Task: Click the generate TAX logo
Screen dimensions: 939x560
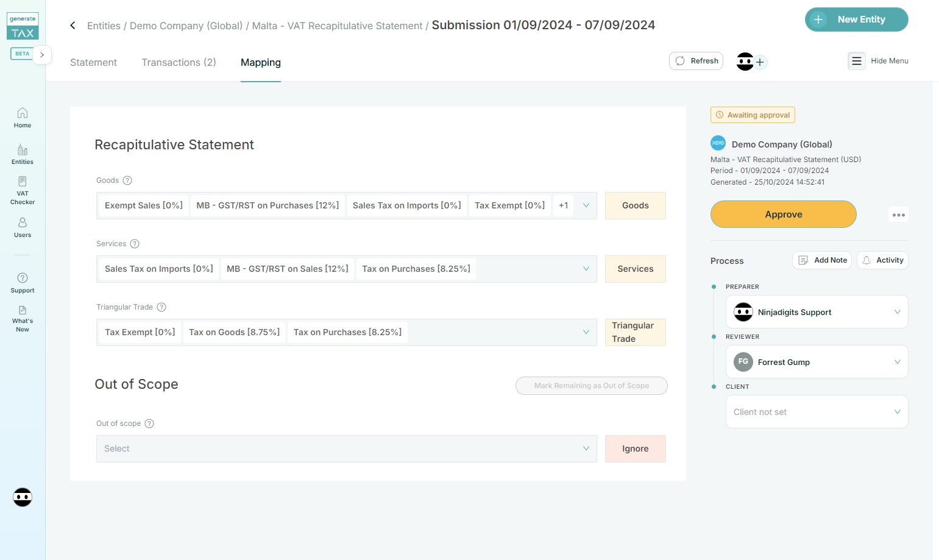Action: click(23, 26)
